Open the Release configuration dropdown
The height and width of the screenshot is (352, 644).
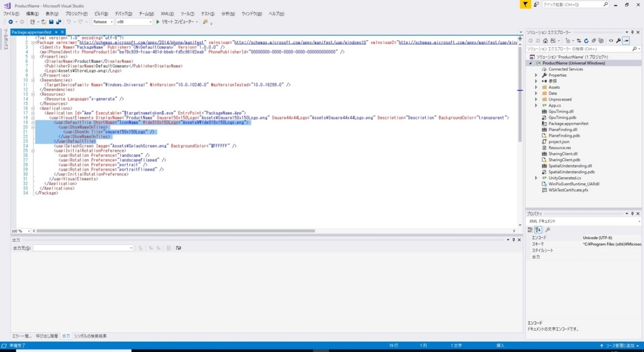103,22
